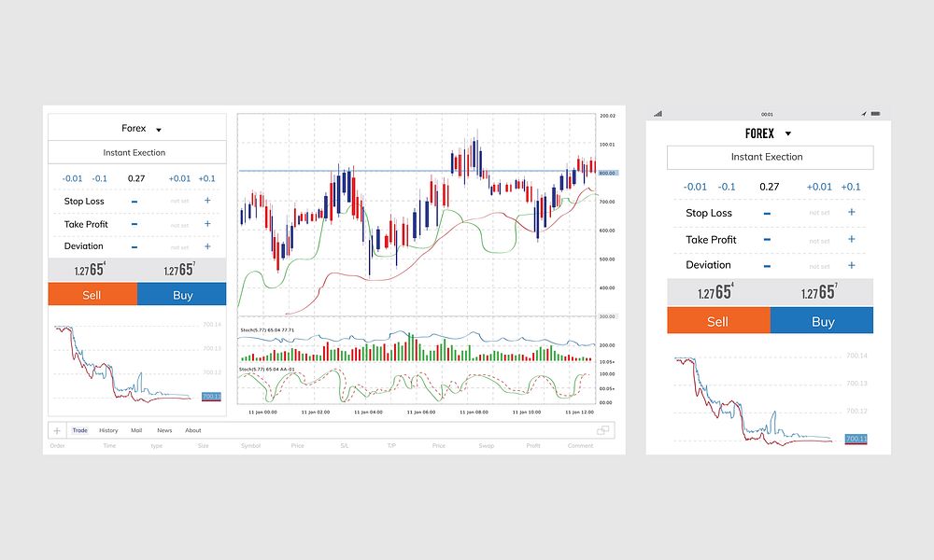Click the pop-out window icon near the toolbar's right end
Viewport: 934px width, 560px height.
click(604, 428)
